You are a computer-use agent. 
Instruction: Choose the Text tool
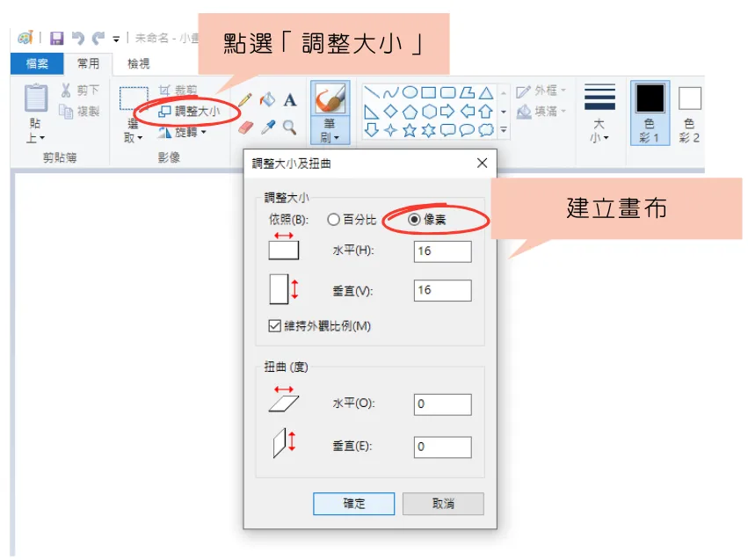click(x=288, y=101)
